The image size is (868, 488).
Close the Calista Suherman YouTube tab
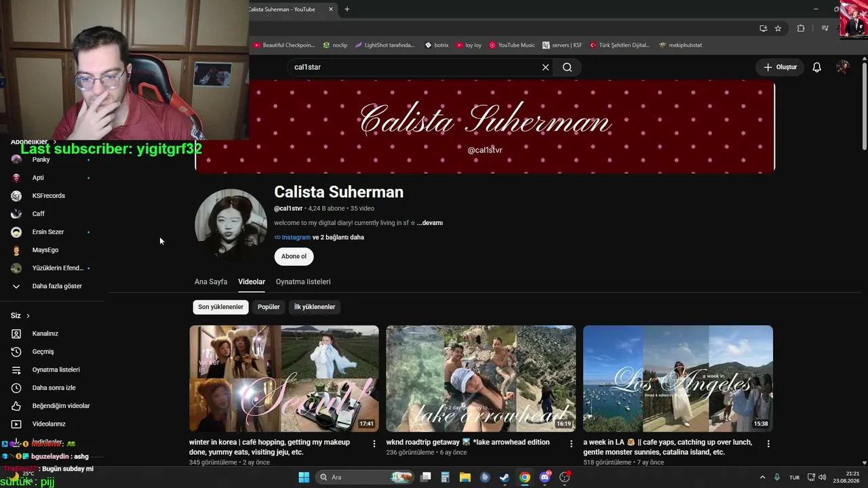(x=331, y=9)
